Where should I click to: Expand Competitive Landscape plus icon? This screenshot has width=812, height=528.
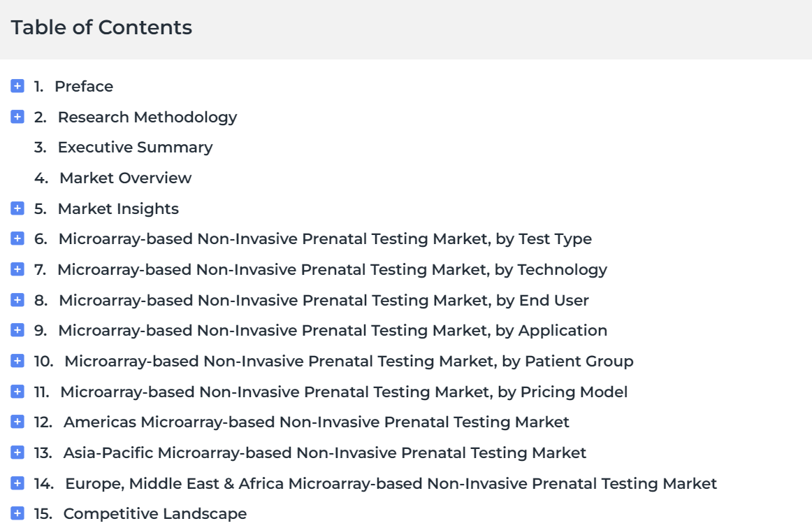tap(17, 513)
